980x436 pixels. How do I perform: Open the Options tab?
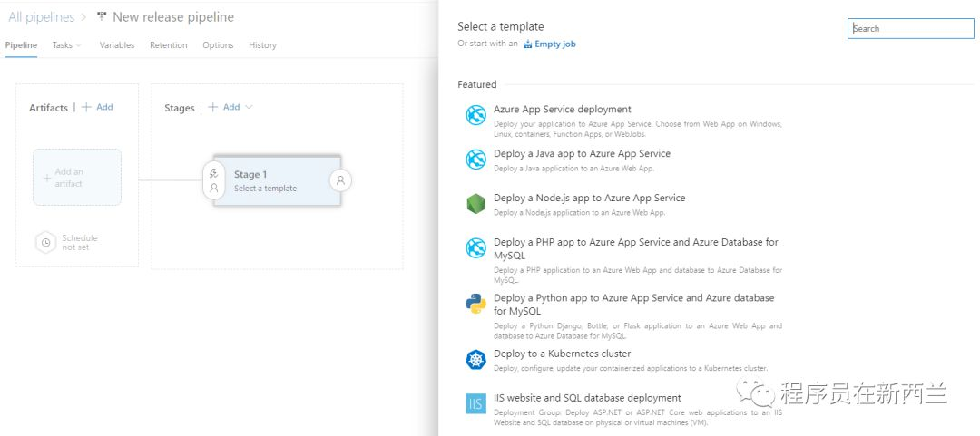(x=218, y=45)
